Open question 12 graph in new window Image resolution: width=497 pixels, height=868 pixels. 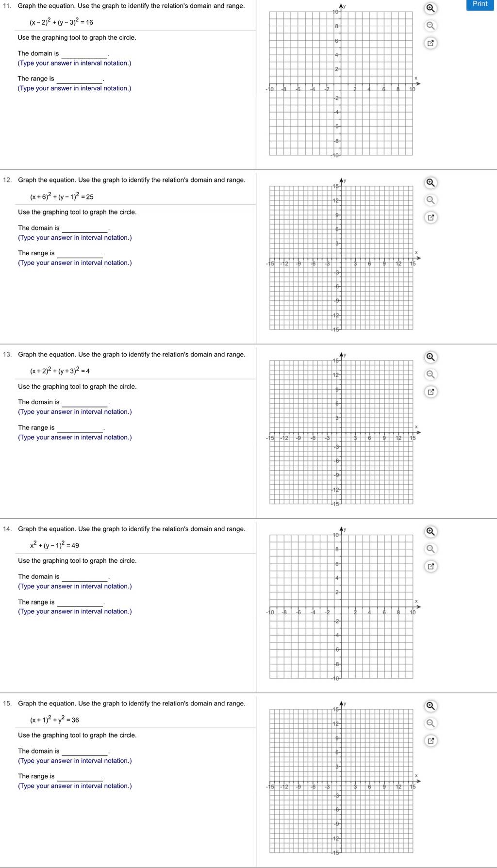coord(430,217)
